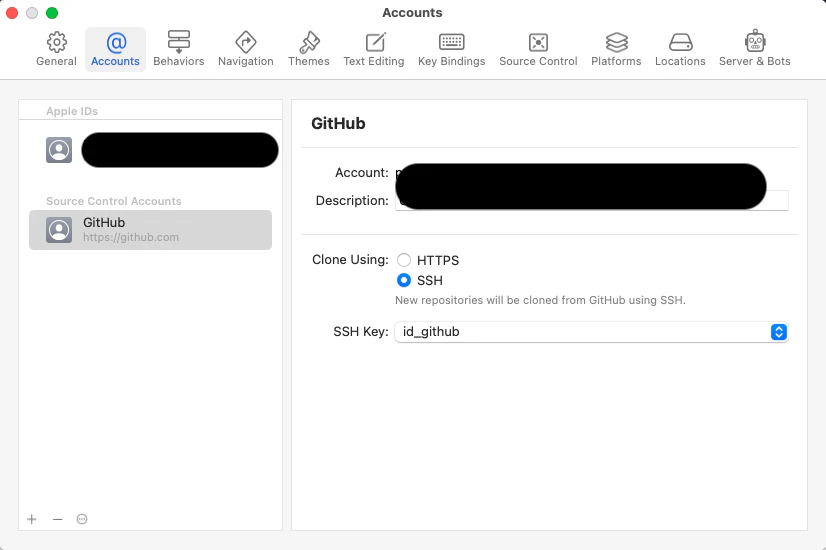Screen dimensions: 826x550
Task: Close the Accounts window with red button
Action: coord(12,13)
